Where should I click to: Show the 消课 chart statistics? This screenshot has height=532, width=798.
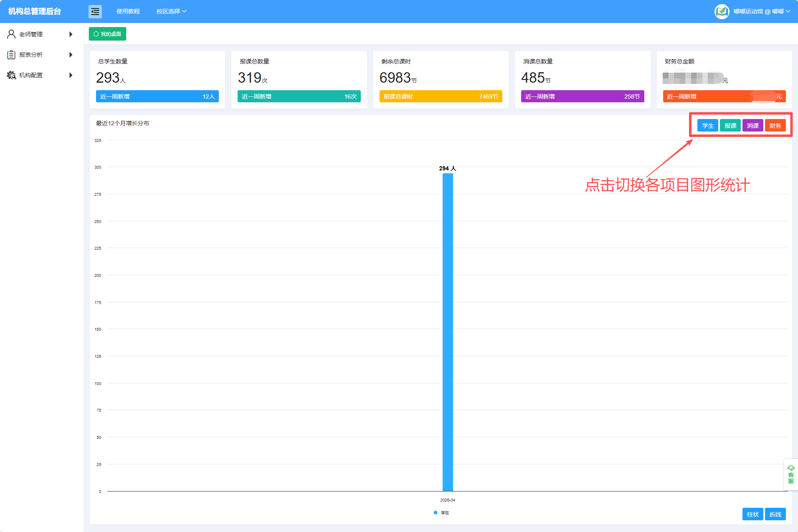(753, 126)
